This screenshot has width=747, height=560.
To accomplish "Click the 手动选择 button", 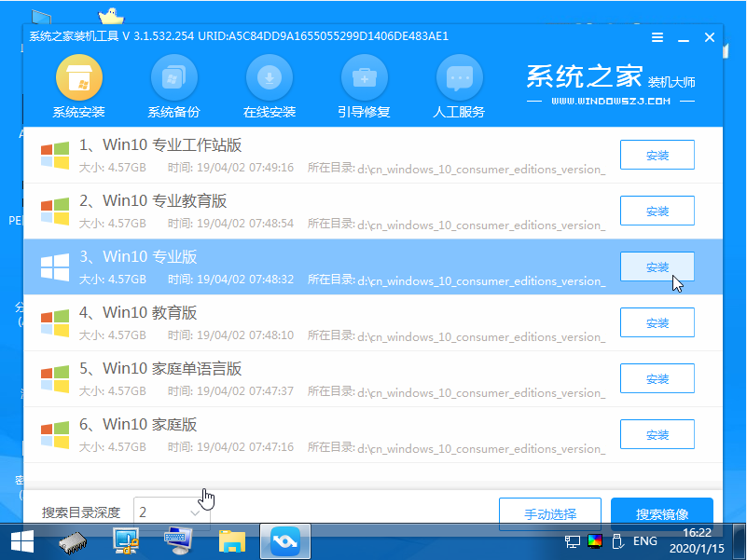I will pyautogui.click(x=550, y=513).
